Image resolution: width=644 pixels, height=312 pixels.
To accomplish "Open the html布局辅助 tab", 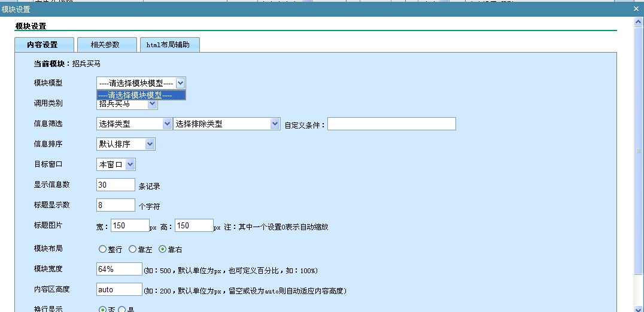I will pos(169,45).
